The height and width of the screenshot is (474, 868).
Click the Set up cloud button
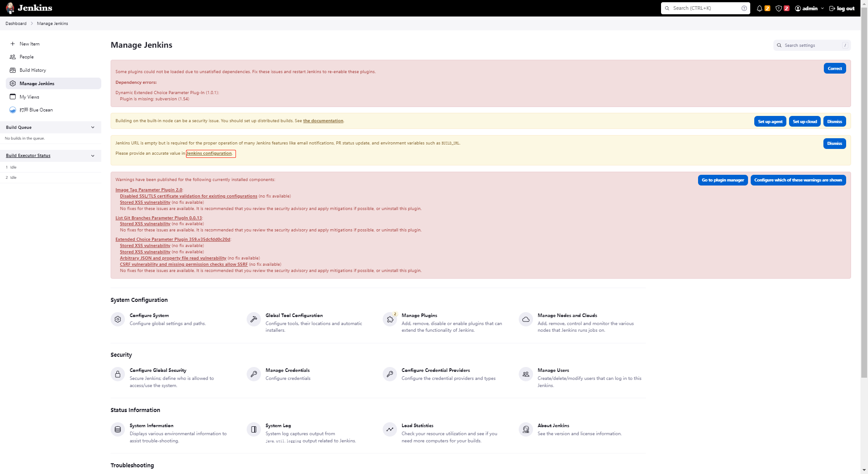(805, 121)
